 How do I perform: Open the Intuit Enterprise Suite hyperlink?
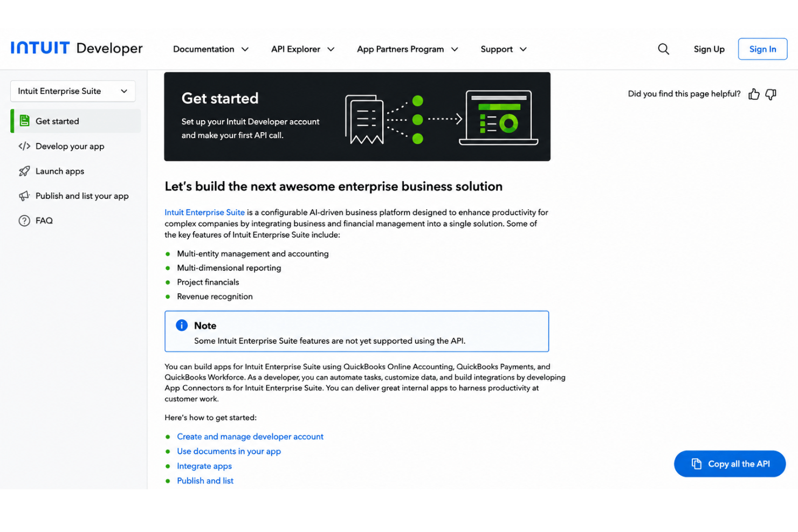(x=204, y=212)
